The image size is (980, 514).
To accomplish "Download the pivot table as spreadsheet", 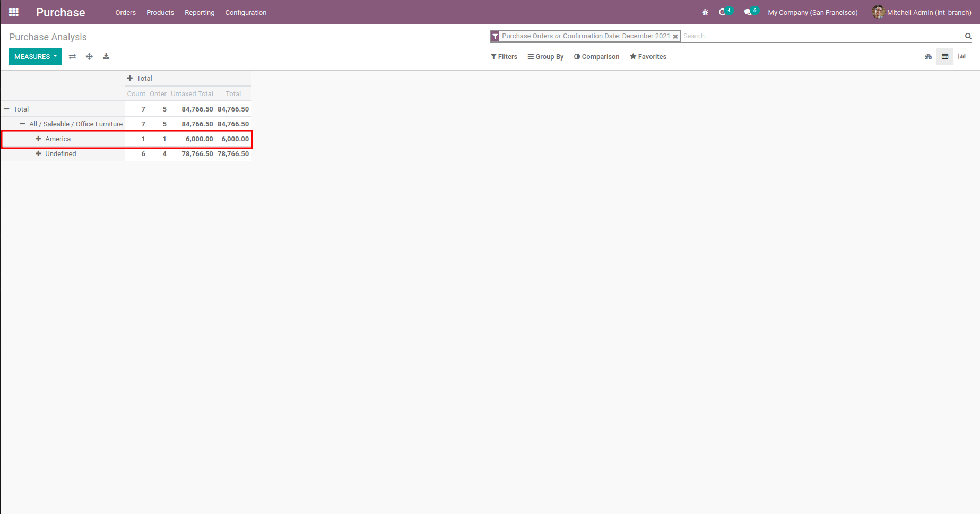I will (x=106, y=57).
